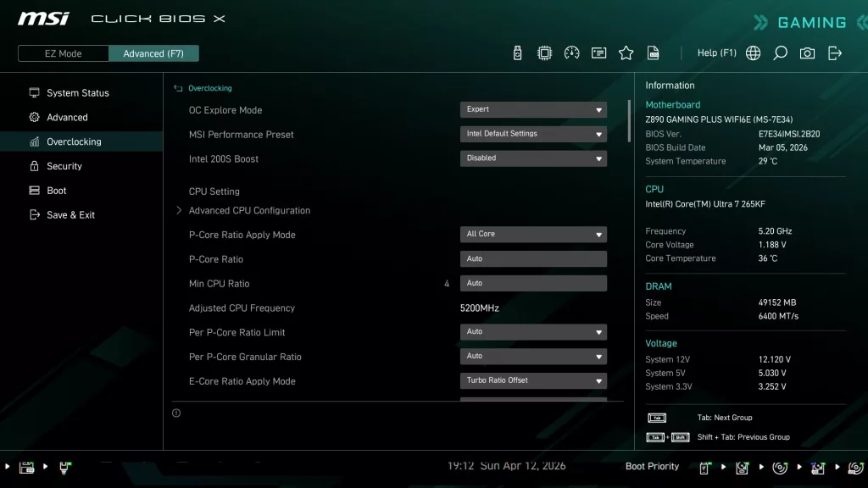Open OC Explore Mode dropdown set to Expert

coord(533,109)
